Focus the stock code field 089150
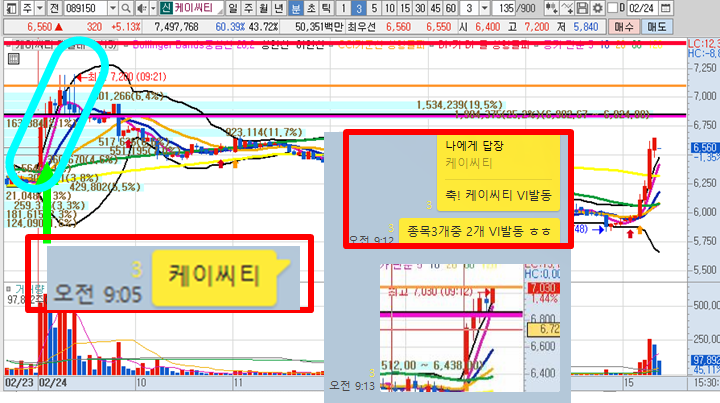The height and width of the screenshot is (403, 720). [85, 8]
